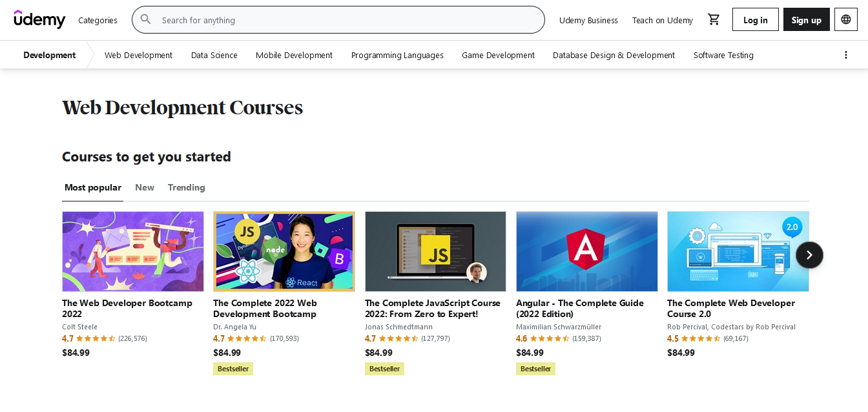Click star rating of the Angular course
868x412 pixels.
[550, 338]
